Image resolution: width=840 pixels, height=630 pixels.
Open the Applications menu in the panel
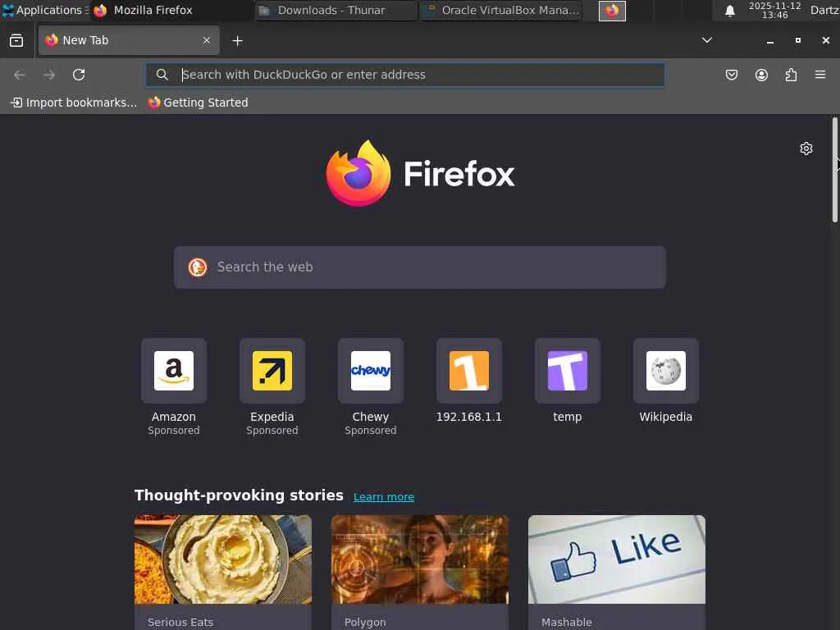click(x=45, y=10)
